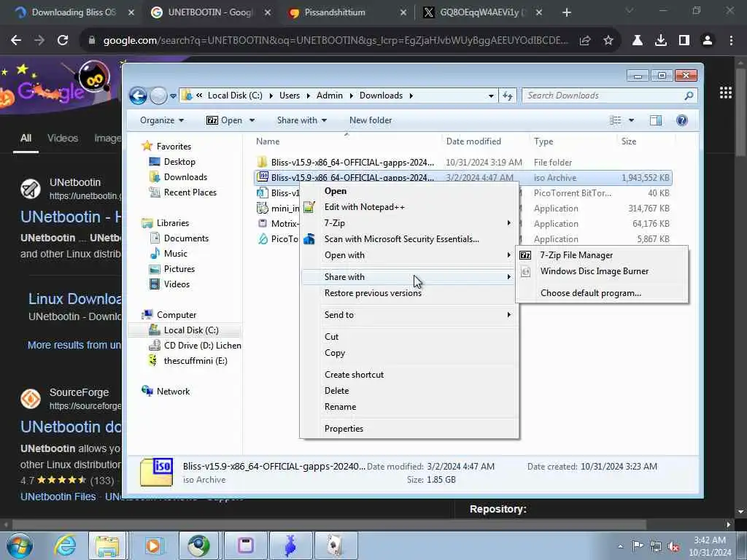Click the Solitaire cards taskbar icon

click(x=337, y=545)
